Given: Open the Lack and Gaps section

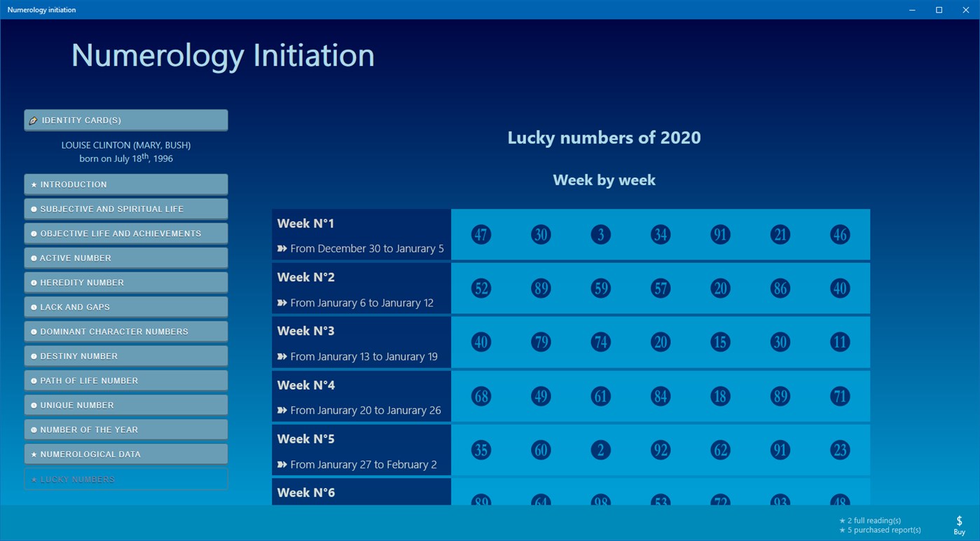Looking at the screenshot, I should pos(125,306).
